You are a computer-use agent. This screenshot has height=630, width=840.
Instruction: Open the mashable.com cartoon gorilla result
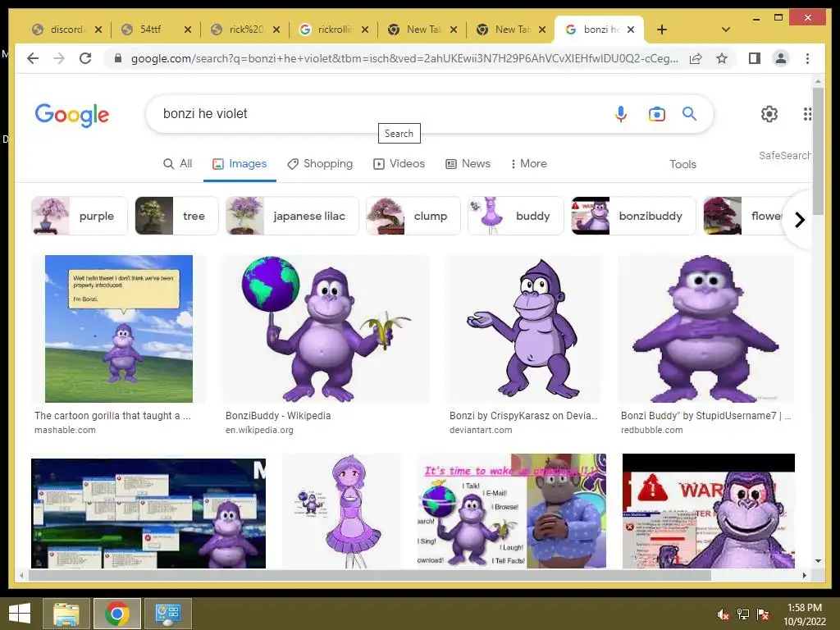(112, 415)
